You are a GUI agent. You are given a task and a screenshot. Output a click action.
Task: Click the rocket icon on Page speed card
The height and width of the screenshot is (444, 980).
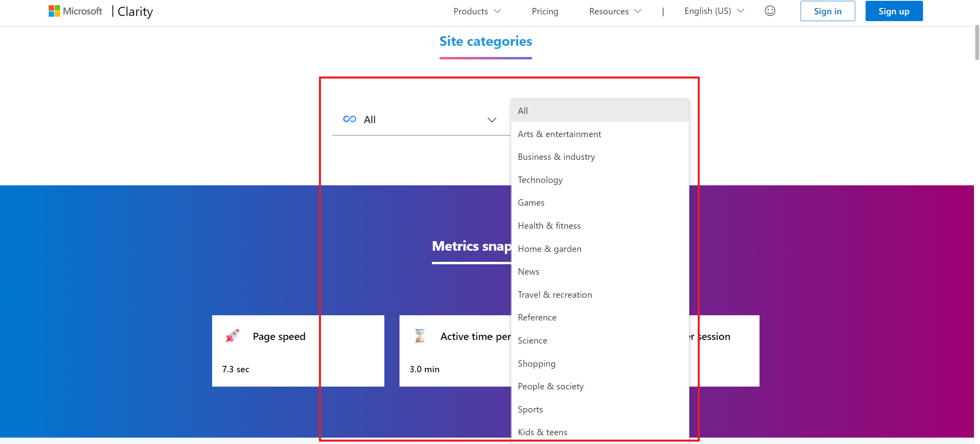coord(232,336)
